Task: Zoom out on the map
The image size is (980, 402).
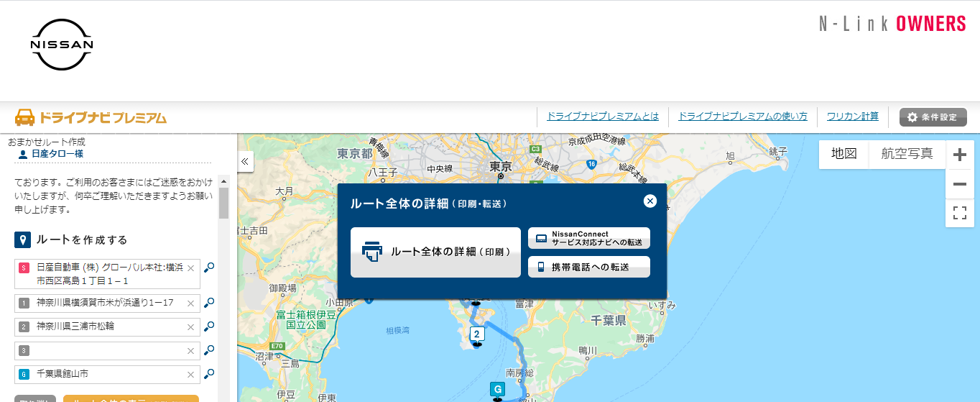Action: pos(959,184)
